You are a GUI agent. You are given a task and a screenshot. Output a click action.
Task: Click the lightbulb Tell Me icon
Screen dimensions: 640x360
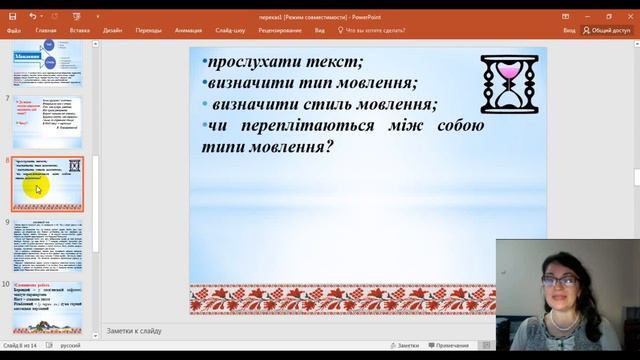340,30
